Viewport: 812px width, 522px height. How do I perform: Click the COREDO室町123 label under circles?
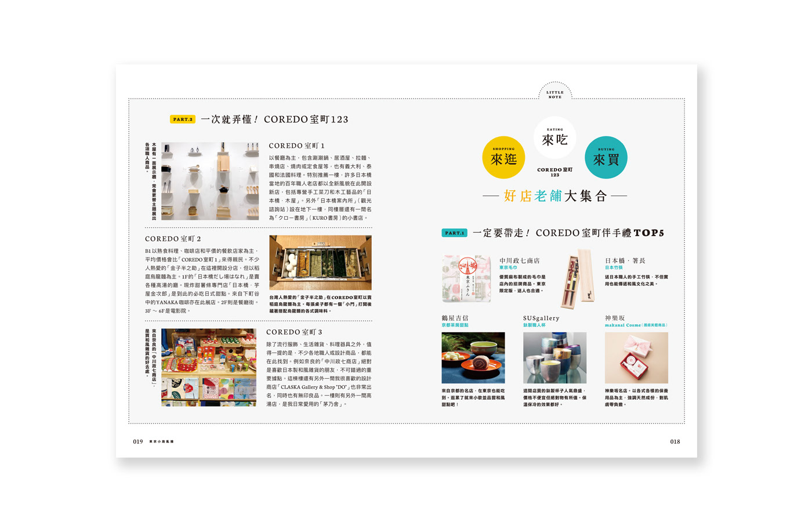555,172
